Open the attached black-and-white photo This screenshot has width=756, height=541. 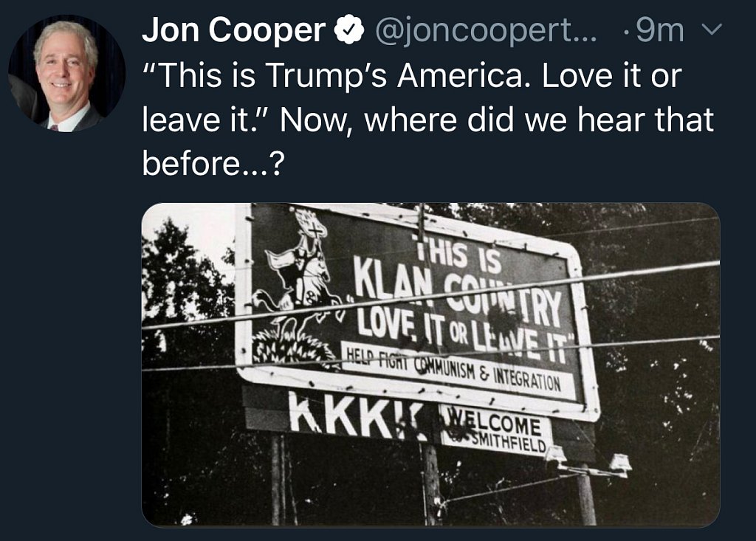(x=430, y=365)
